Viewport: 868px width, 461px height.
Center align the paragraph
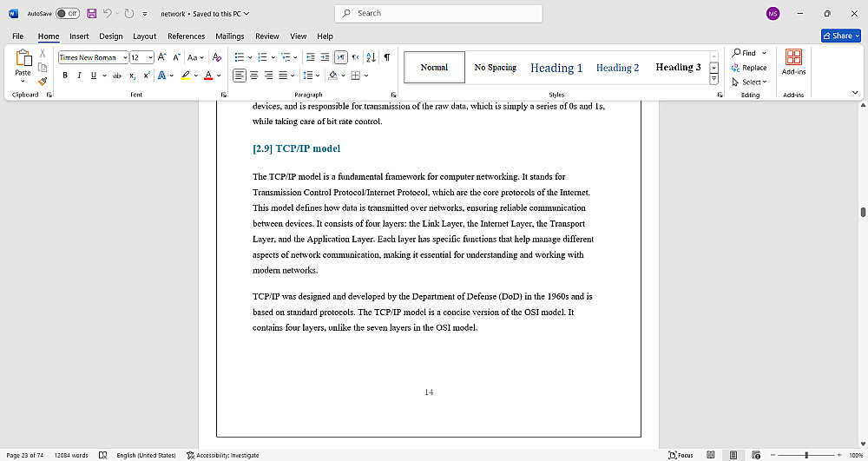coord(254,76)
